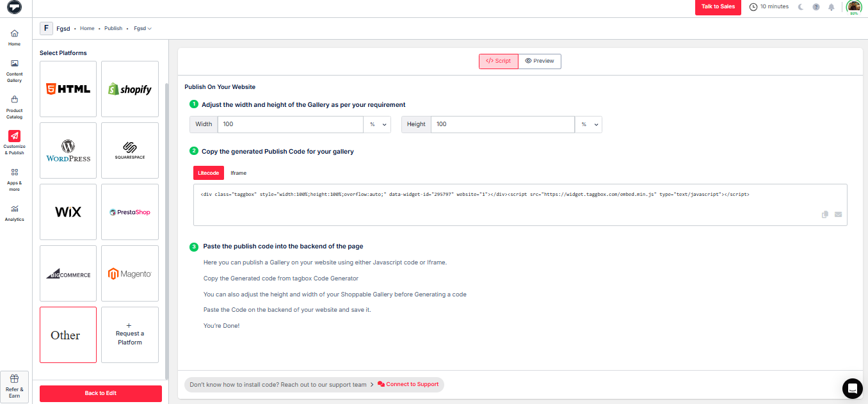Click Connect to Support link

408,385
